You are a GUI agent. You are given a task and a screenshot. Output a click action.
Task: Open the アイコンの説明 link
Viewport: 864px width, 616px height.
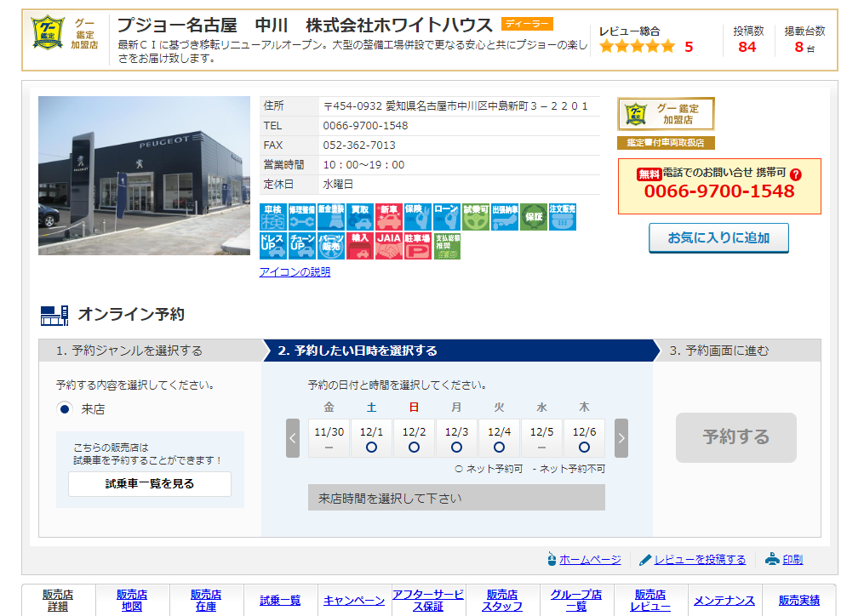point(295,271)
